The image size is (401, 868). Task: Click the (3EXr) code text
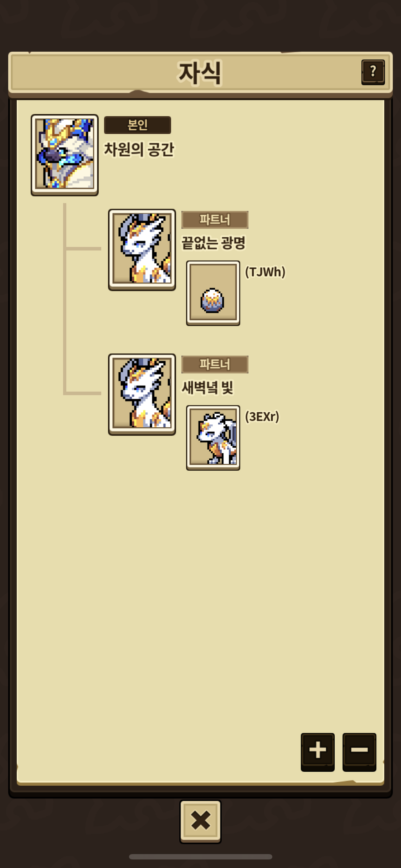262,417
